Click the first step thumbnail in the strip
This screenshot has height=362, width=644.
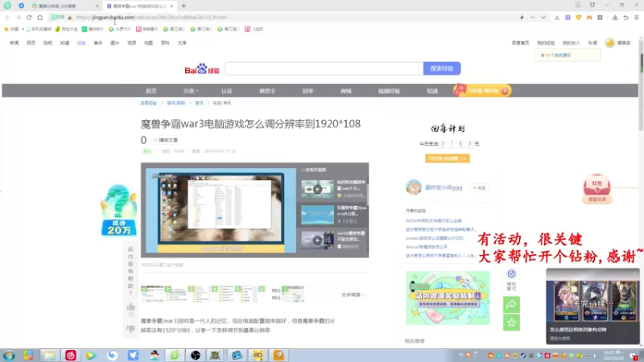[x=152, y=294]
